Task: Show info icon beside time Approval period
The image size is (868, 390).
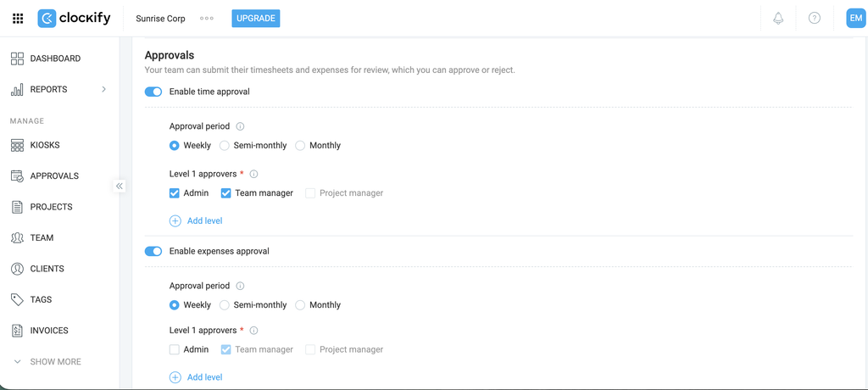Action: pyautogui.click(x=240, y=126)
